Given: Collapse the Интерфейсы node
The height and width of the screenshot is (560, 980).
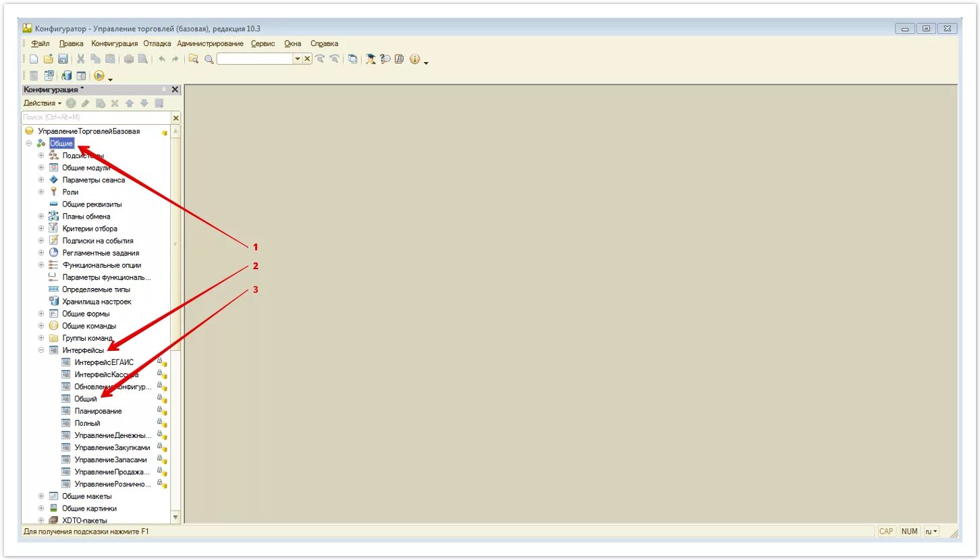Looking at the screenshot, I should pos(41,350).
